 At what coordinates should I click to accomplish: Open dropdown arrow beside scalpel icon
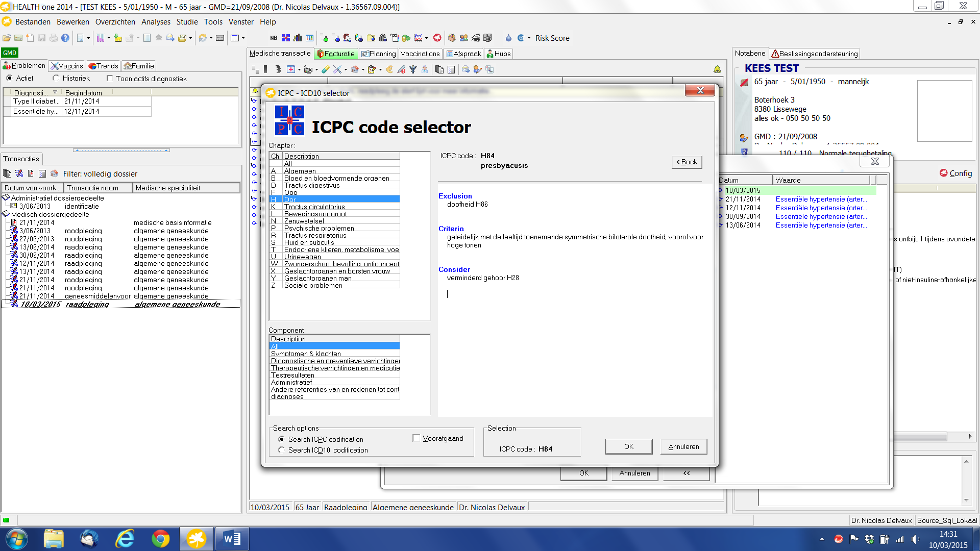[x=346, y=70]
